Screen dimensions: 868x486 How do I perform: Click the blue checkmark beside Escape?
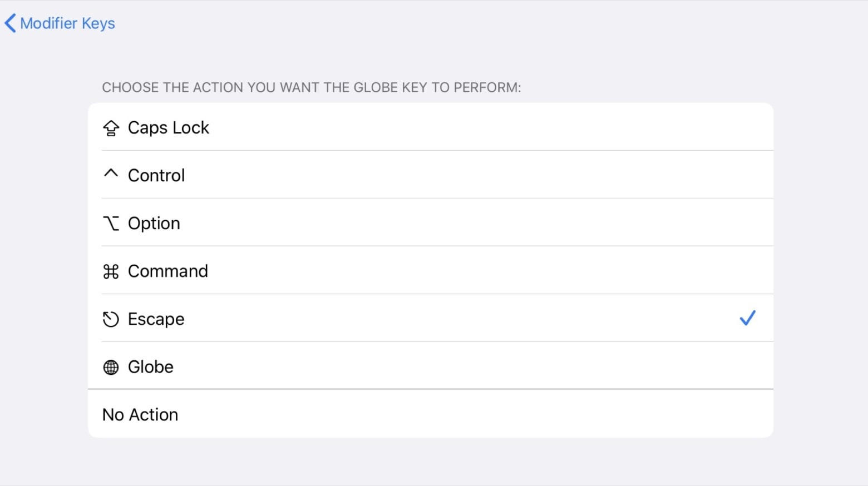pos(748,318)
